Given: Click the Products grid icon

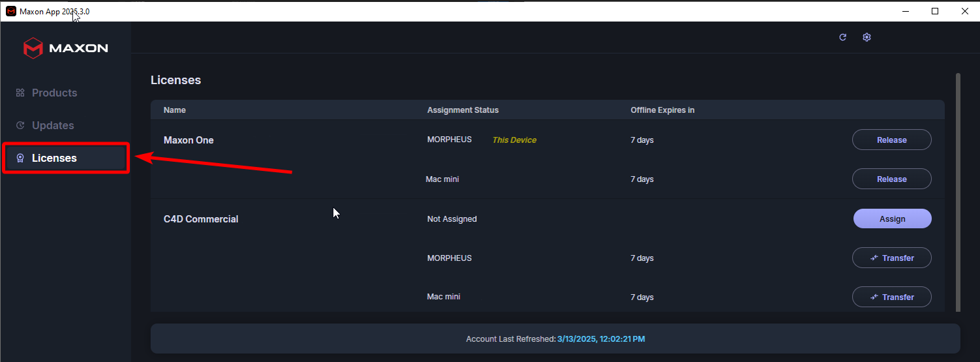Looking at the screenshot, I should [20, 93].
